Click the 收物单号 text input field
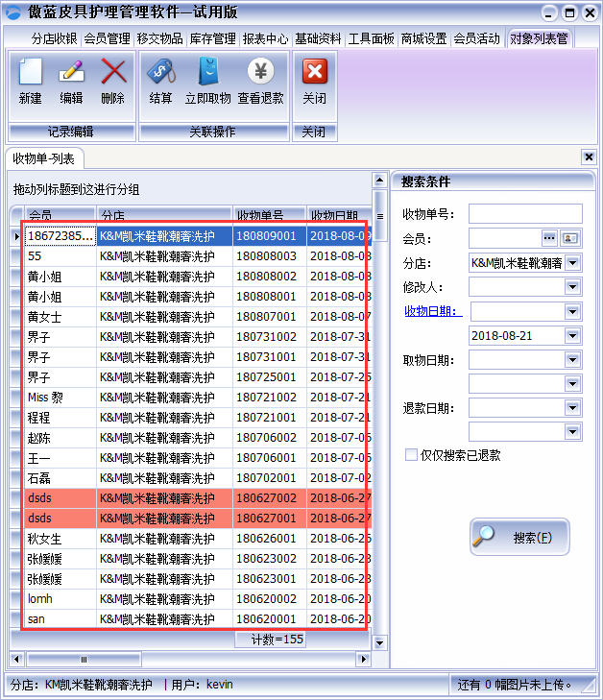This screenshot has height=700, width=603. [524, 213]
